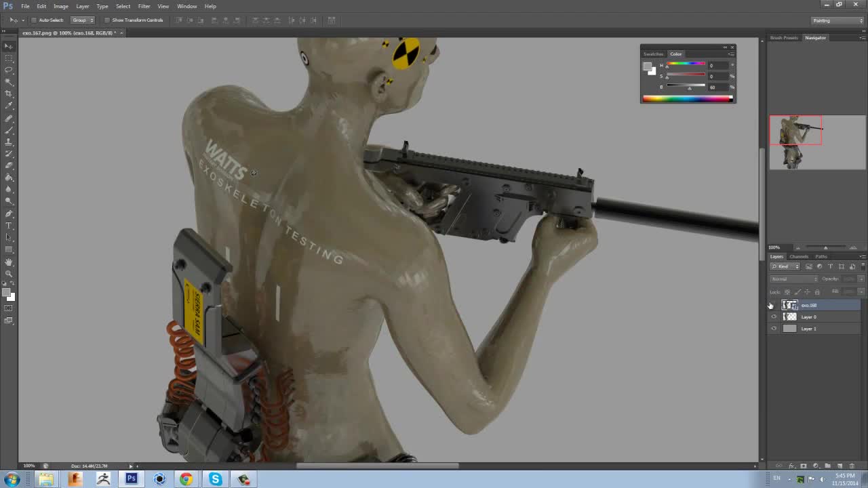Screen dimensions: 868x488
Task: Select the Blur tool
Action: coord(9,189)
